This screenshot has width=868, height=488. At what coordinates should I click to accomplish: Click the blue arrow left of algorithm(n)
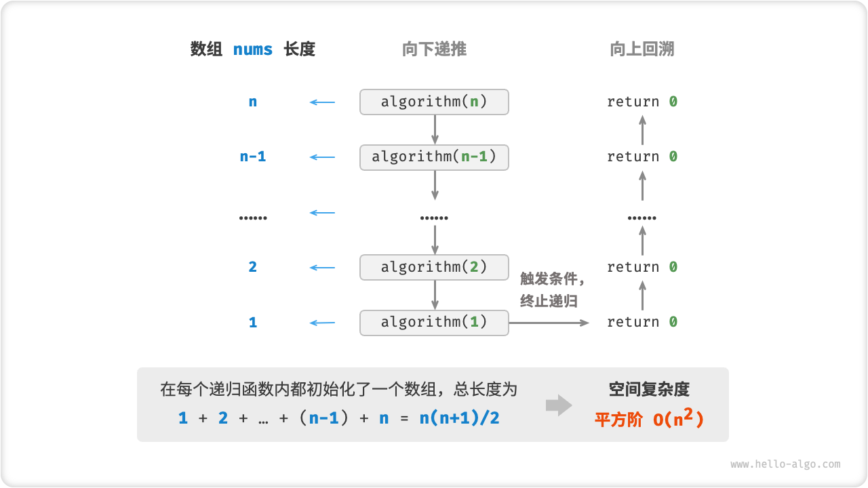click(322, 102)
